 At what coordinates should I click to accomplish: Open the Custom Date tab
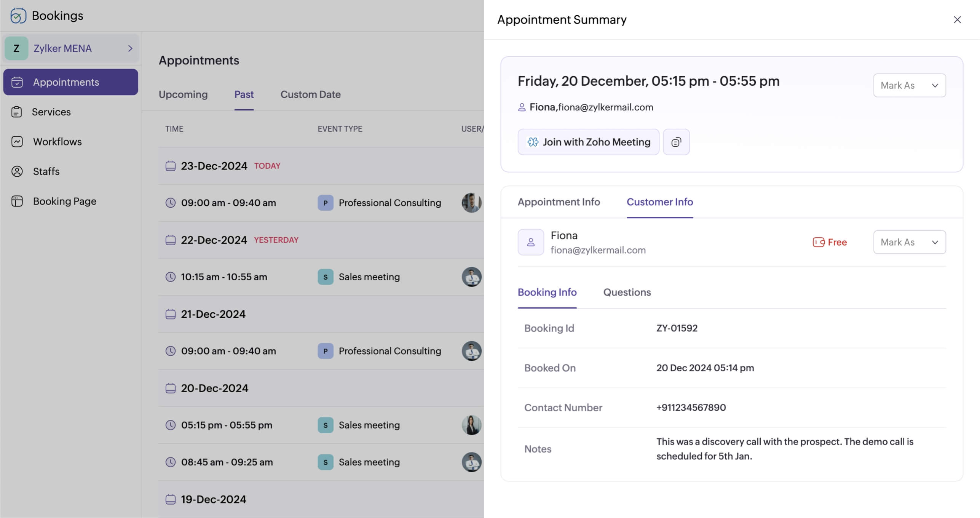pyautogui.click(x=310, y=94)
